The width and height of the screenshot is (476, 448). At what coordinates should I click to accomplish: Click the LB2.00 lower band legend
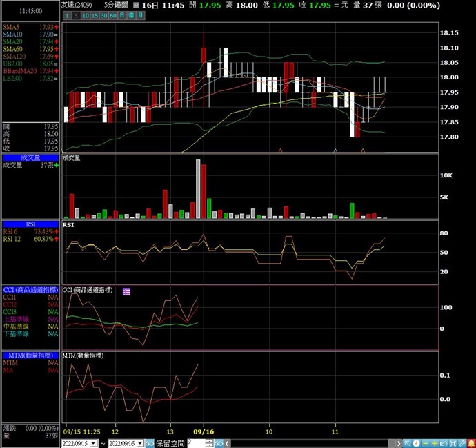(x=30, y=79)
